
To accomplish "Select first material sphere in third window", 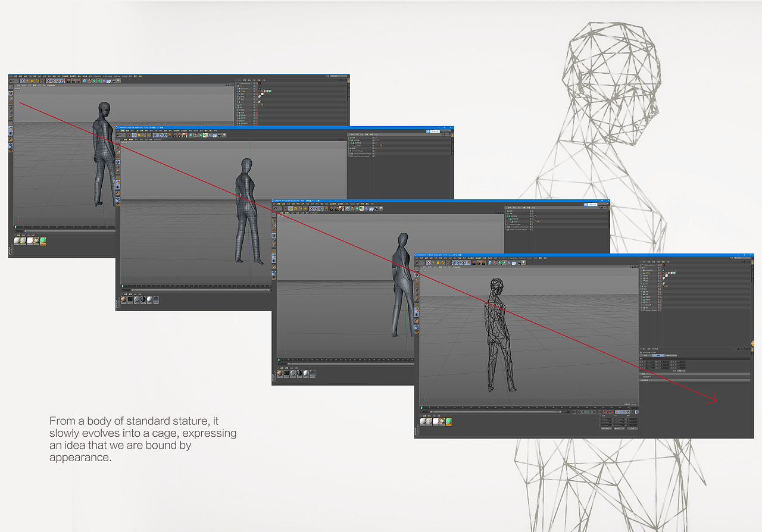I will tap(280, 373).
